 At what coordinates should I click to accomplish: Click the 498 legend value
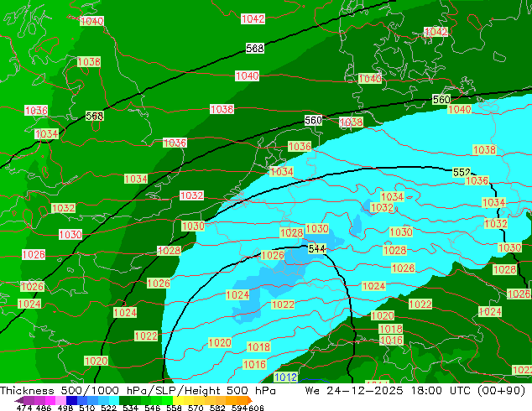[65, 408]
